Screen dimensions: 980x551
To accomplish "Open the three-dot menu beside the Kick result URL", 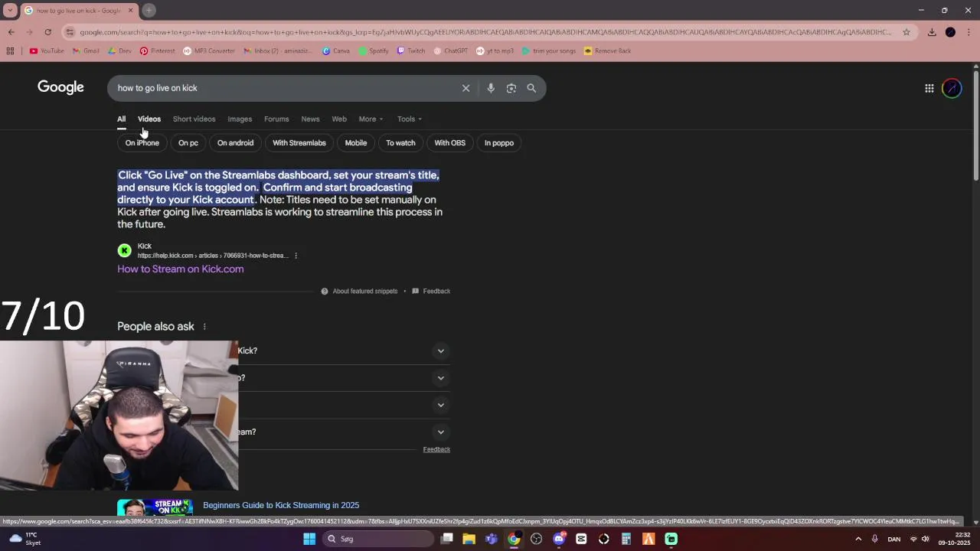I will click(x=296, y=256).
